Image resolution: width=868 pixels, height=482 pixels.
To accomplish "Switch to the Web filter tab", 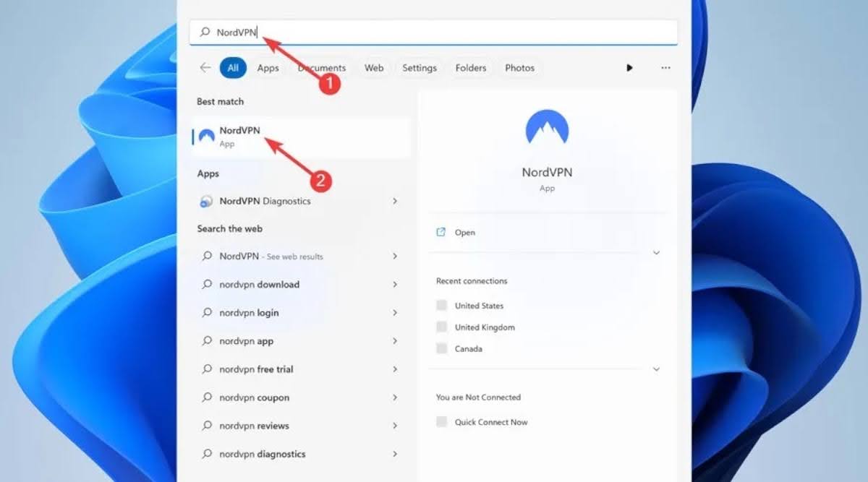I will [374, 68].
